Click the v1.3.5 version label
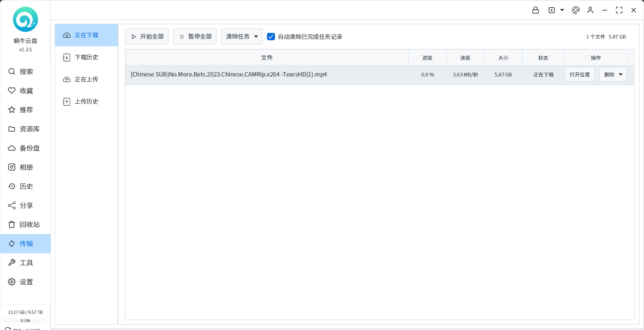 (x=26, y=50)
